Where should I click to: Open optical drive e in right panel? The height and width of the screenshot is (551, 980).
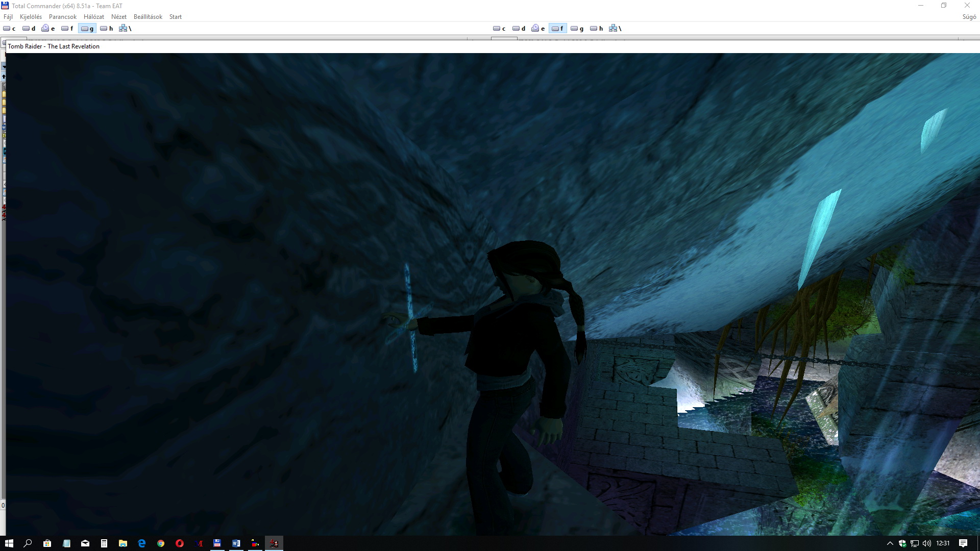tap(538, 29)
